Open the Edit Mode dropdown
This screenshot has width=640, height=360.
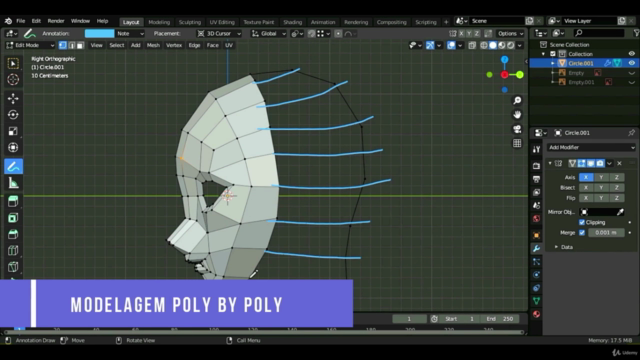click(x=31, y=45)
